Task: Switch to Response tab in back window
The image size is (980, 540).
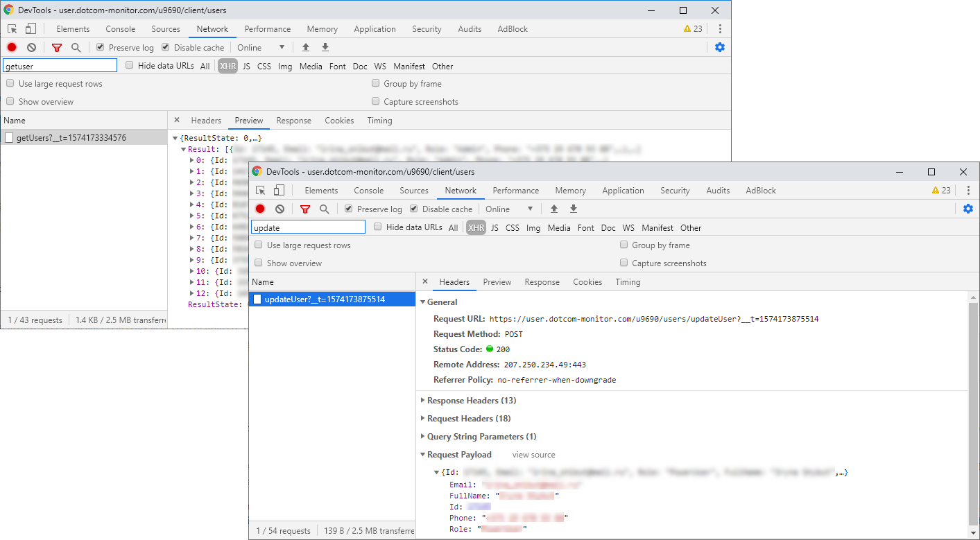Action: [294, 120]
